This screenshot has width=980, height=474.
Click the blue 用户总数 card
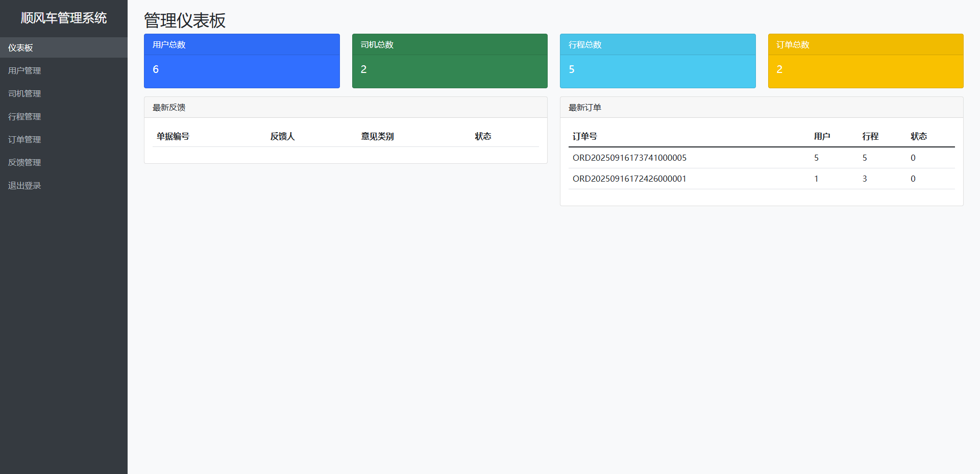click(x=241, y=61)
